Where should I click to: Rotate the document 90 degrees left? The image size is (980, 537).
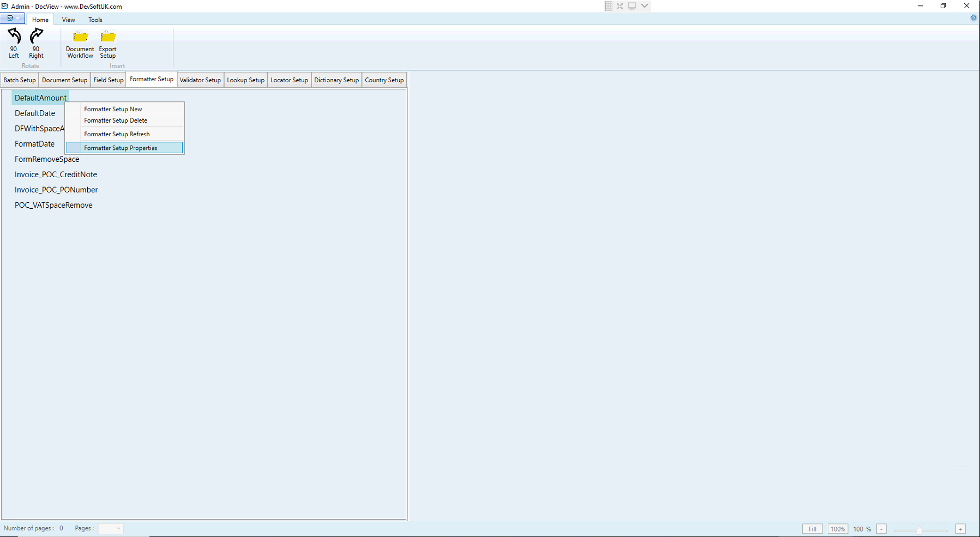coord(13,44)
